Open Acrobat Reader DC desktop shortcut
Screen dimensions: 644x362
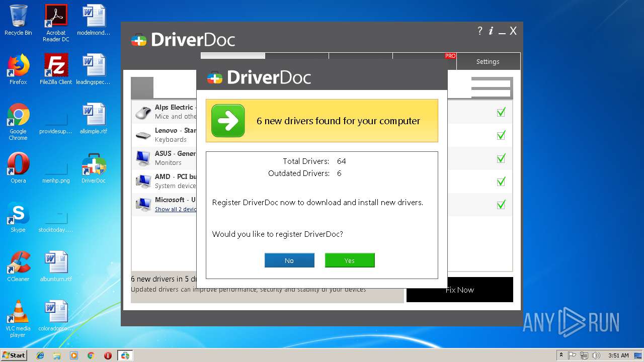tap(56, 23)
